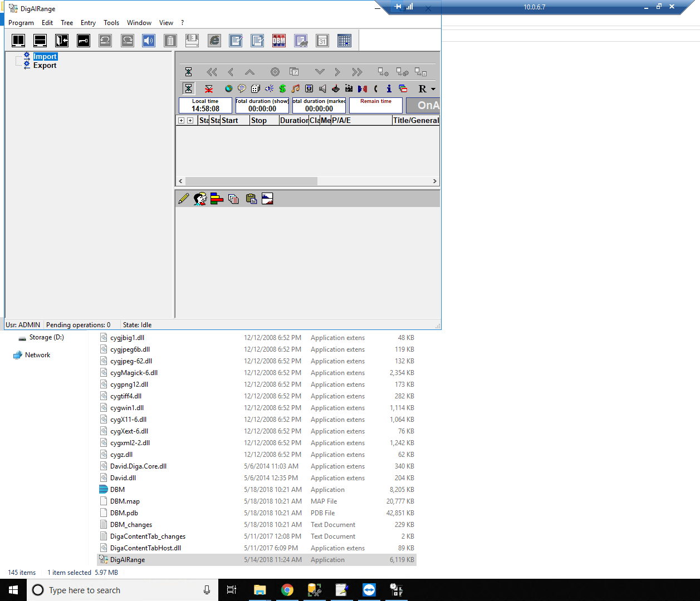Open the Tools menu
The height and width of the screenshot is (601, 700).
[x=111, y=23]
